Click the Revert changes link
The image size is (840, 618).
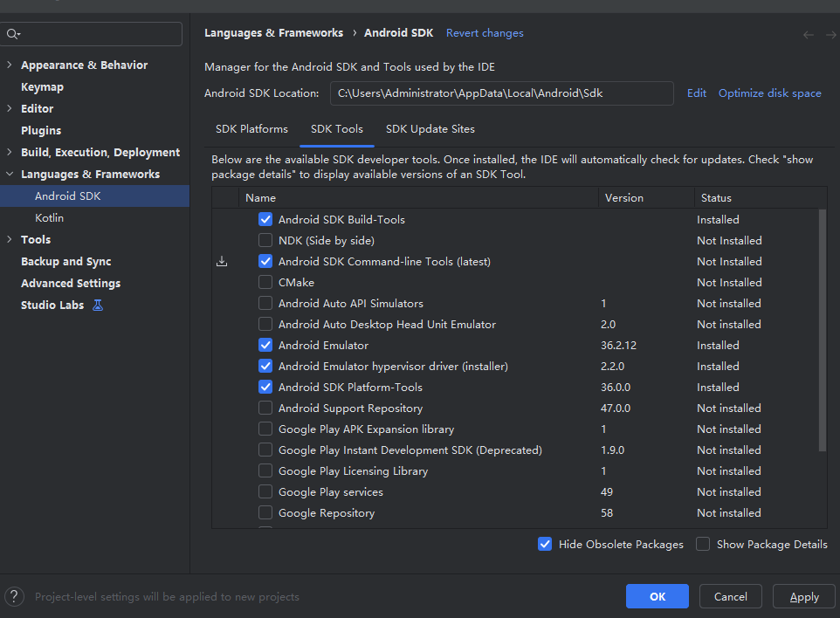[485, 32]
